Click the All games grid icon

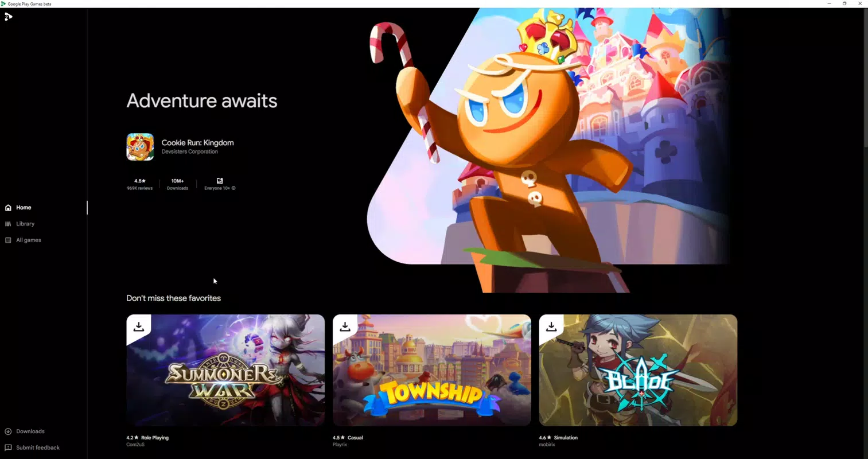8,240
